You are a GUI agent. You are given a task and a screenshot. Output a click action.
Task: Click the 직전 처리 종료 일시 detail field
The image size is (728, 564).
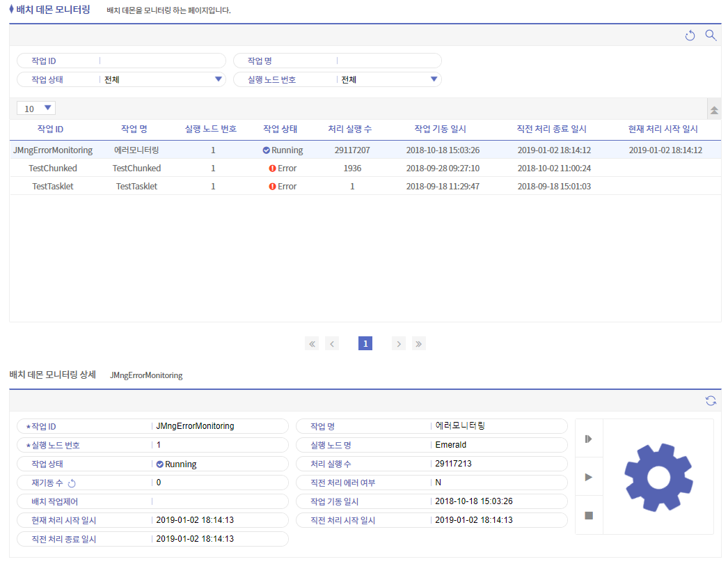click(152, 539)
